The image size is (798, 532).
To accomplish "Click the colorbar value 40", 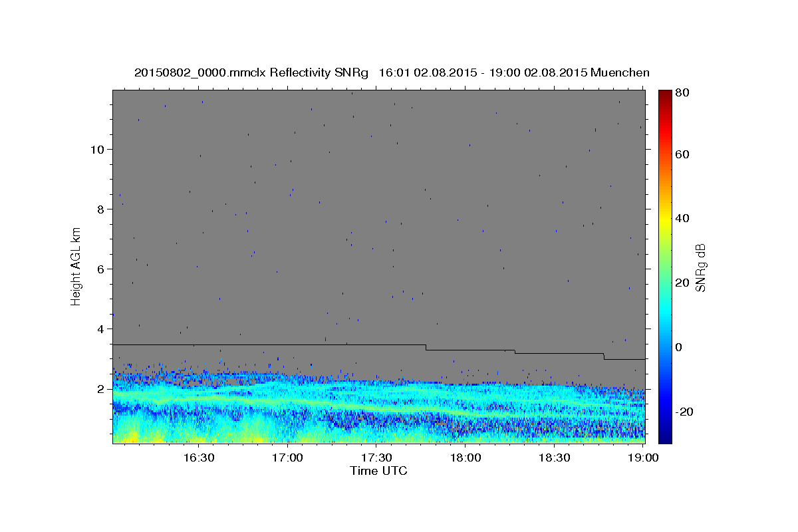I will [x=682, y=218].
